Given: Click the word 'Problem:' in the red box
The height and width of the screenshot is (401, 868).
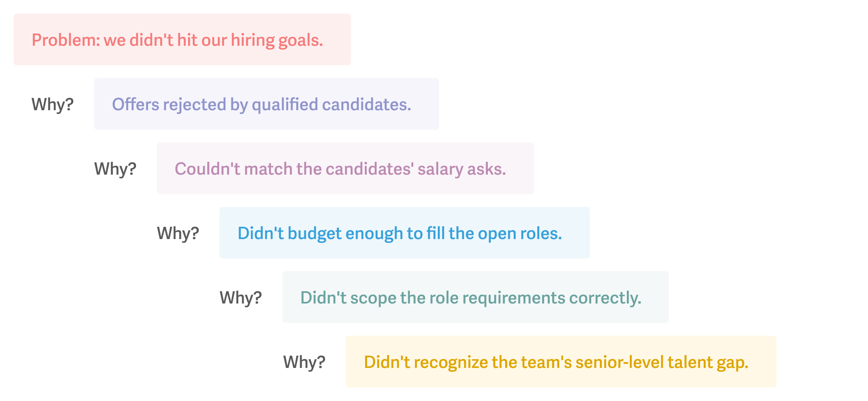Looking at the screenshot, I should [x=66, y=40].
